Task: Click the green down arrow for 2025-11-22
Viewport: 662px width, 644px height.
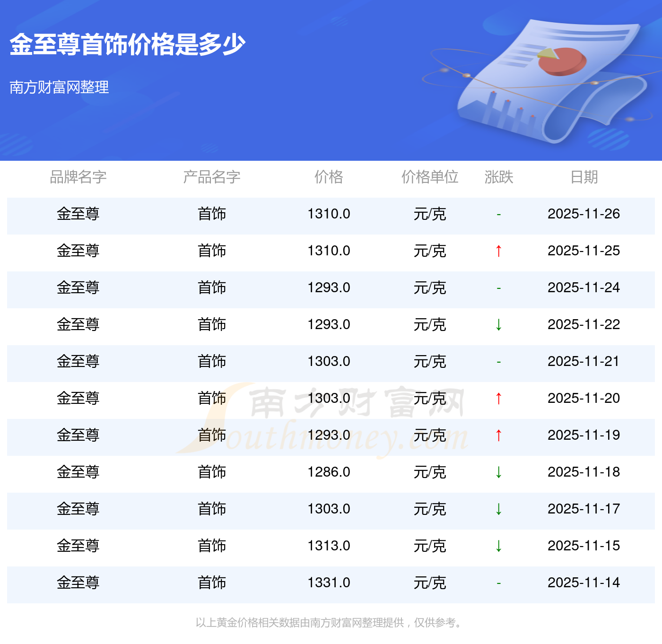Action: (x=498, y=325)
